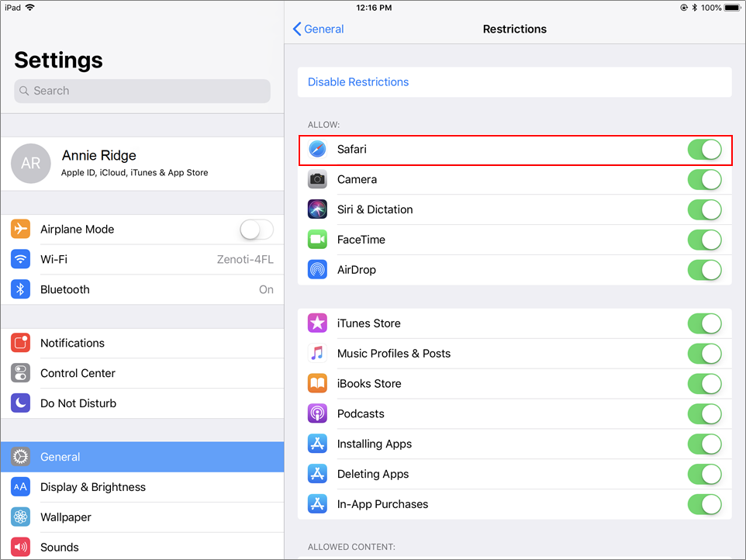The image size is (746, 560).
Task: Open Control Center settings
Action: coord(142,373)
